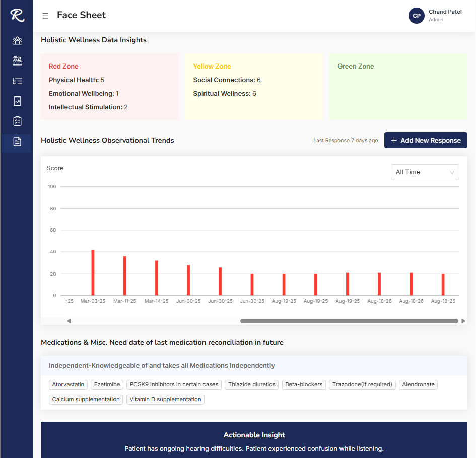Click the Green Zone heading
This screenshot has height=458, width=476.
356,66
